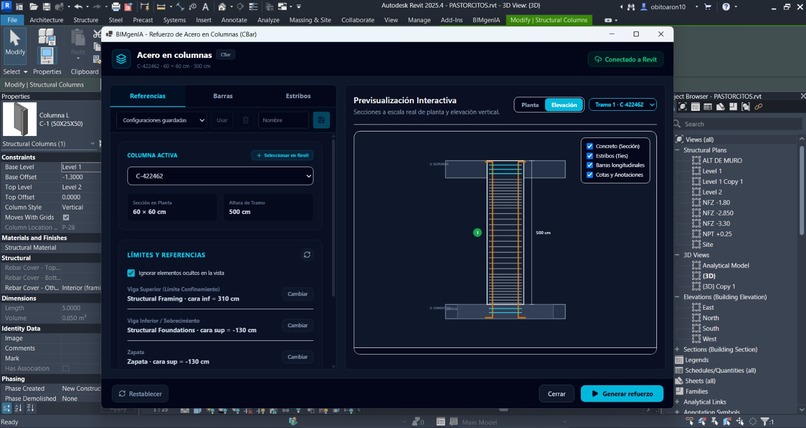
Task: Open Configuraciones guardadas dropdown
Action: tap(161, 120)
